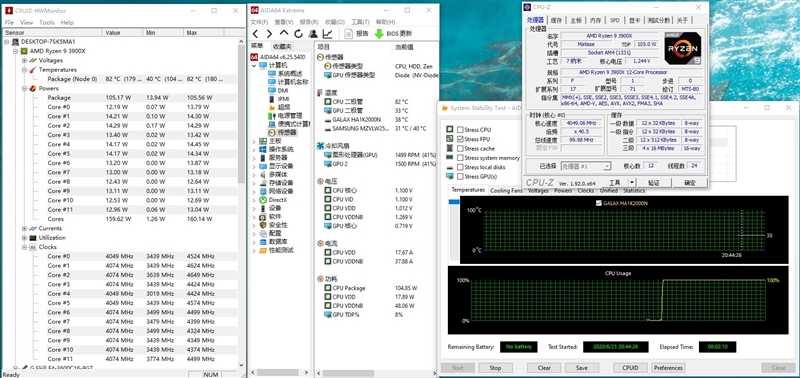Viewport: 800px width, 378px height.
Task: Click the Stress cache chip icon
Action: 450,148
